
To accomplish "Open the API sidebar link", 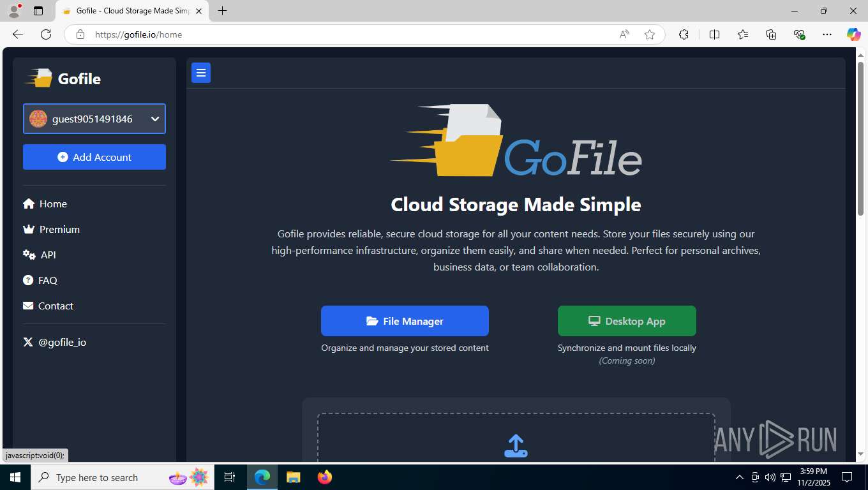I will click(40, 255).
